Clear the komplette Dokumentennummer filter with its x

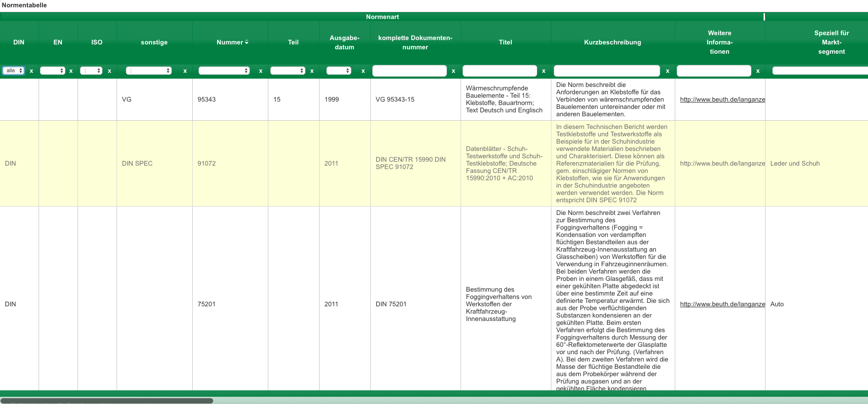pyautogui.click(x=453, y=71)
